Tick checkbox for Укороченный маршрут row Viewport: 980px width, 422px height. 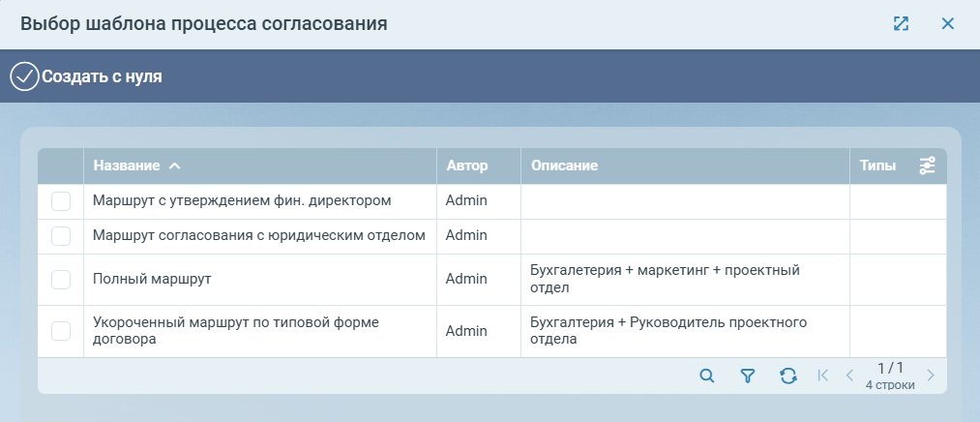[61, 331]
